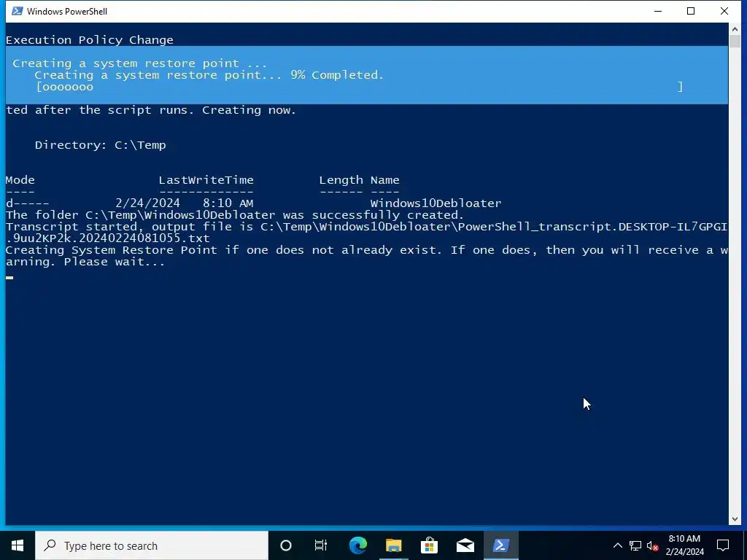This screenshot has height=560, width=747.
Task: Open the Start menu
Action: (x=18, y=545)
